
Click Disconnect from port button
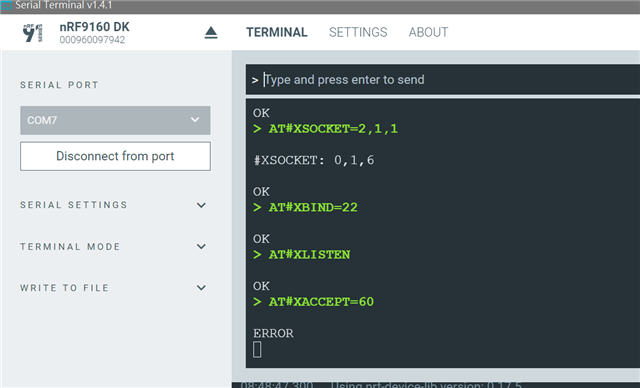tap(115, 156)
